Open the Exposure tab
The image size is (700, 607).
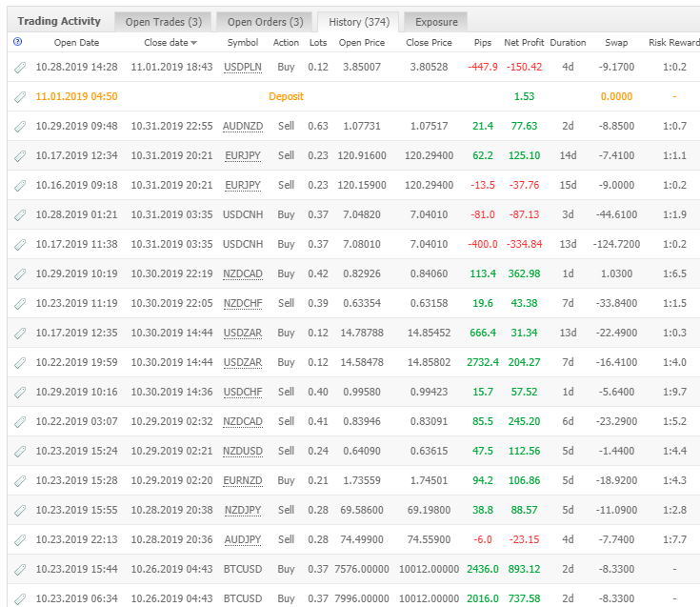436,22
